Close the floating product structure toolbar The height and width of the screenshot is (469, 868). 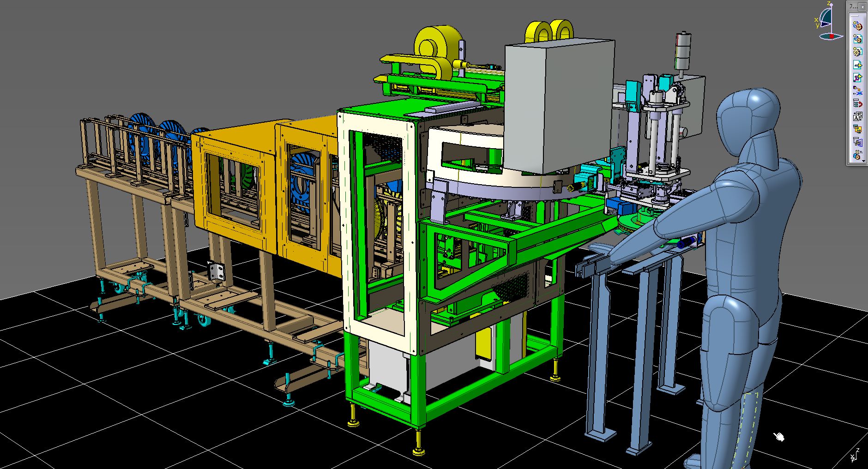(862, 6)
